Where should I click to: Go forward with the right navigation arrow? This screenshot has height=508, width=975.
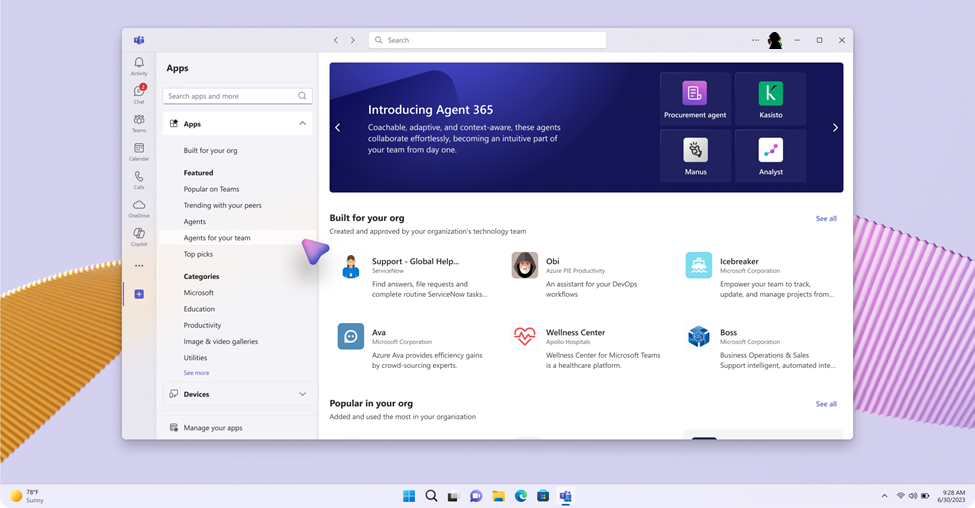[353, 40]
